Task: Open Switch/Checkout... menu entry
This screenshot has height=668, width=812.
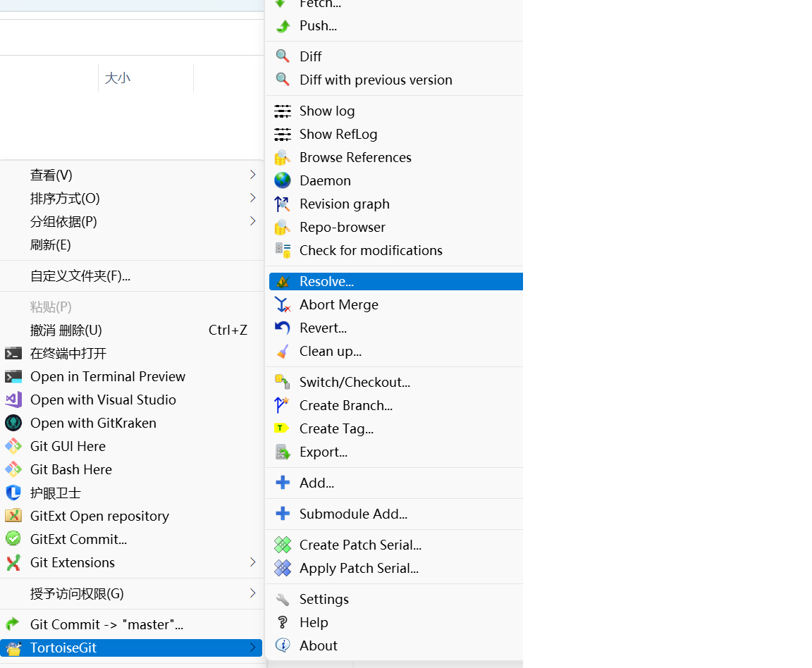Action: (396, 382)
